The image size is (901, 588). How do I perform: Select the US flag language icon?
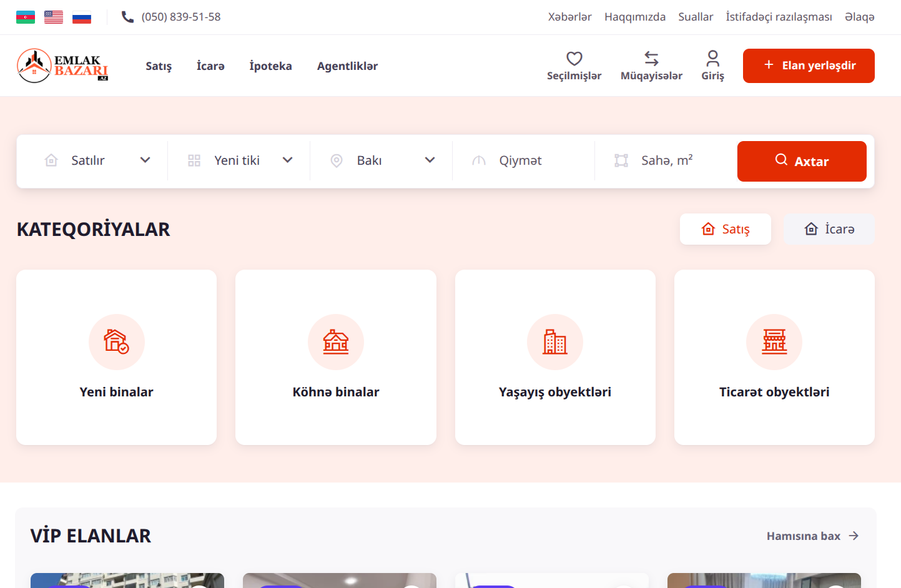point(54,17)
